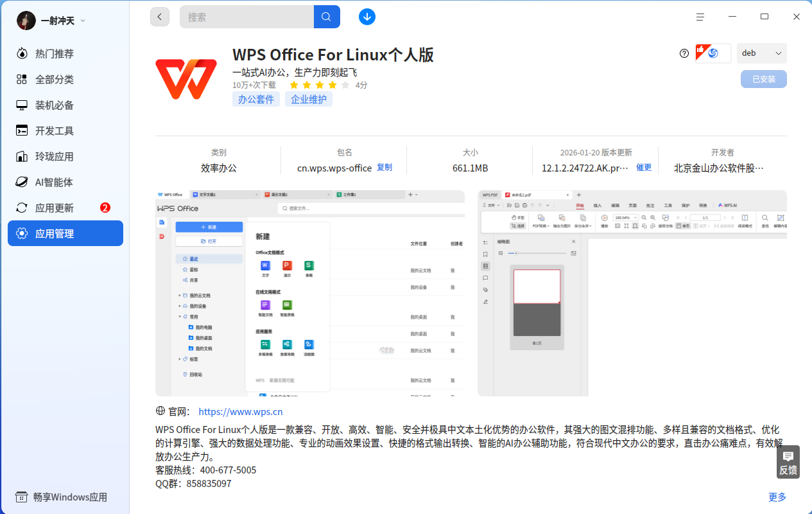Image resolution: width=812 pixels, height=514 pixels.
Task: Open the WPS PDF screenshot thumbnail
Action: (x=632, y=293)
